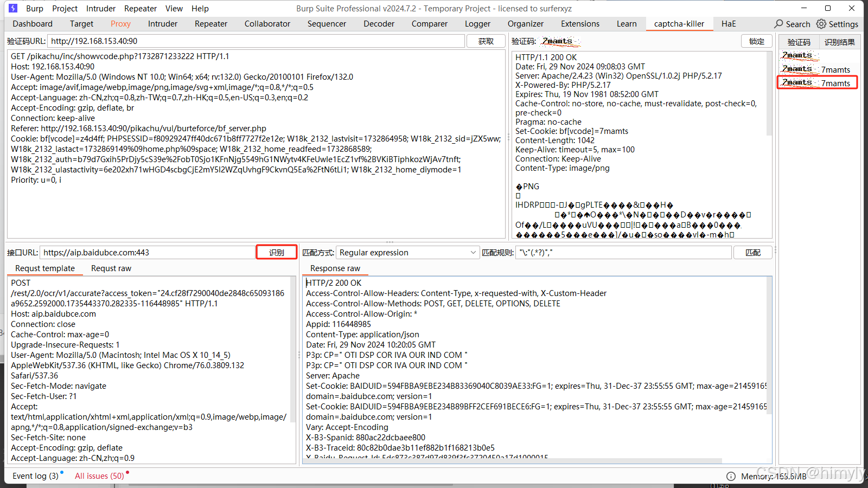This screenshot has width=868, height=488.
Task: Select the highlighted third 7mamts result row
Action: click(x=818, y=82)
